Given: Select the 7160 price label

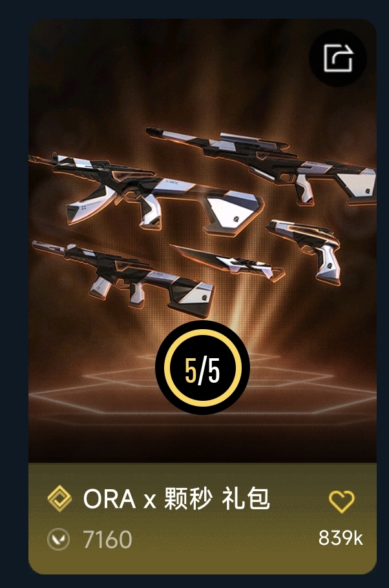Looking at the screenshot, I should pyautogui.click(x=107, y=539).
